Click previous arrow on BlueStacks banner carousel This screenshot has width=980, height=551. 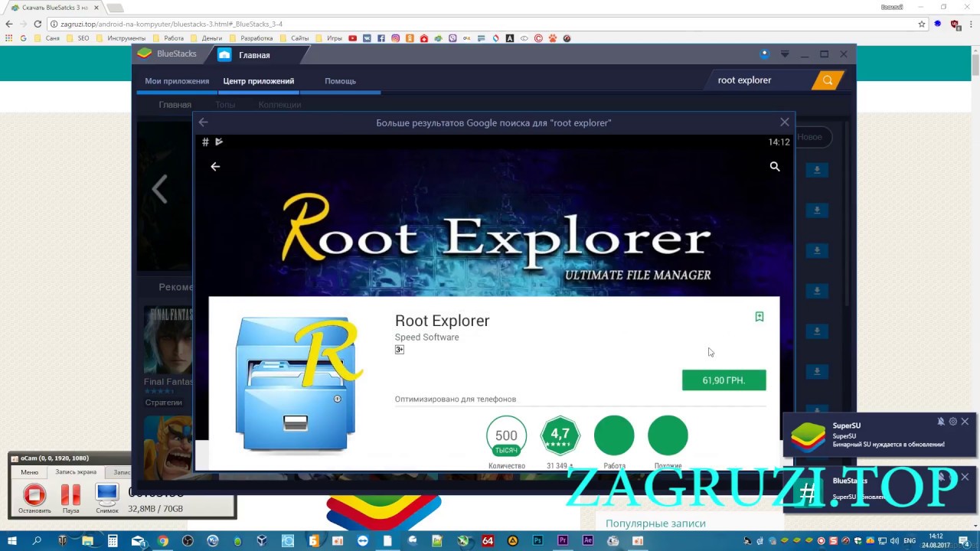tap(159, 189)
